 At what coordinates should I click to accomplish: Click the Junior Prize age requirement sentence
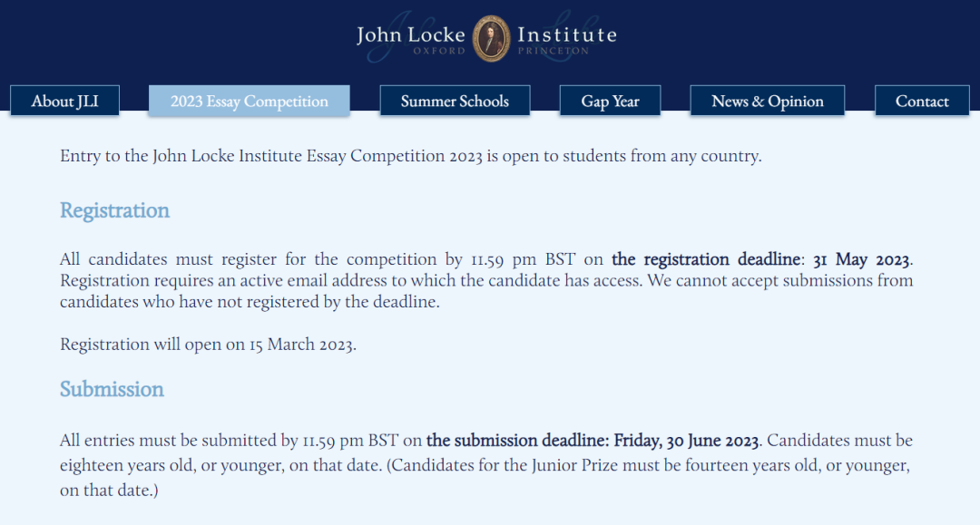coord(485,478)
